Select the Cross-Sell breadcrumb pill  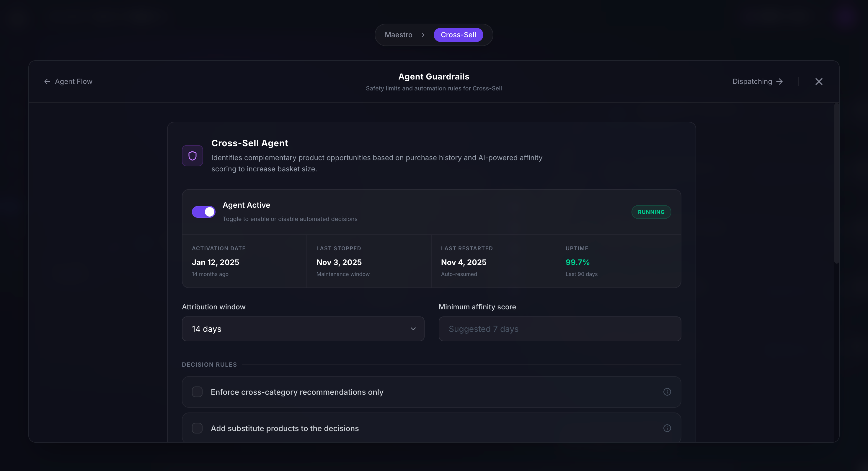[458, 35]
